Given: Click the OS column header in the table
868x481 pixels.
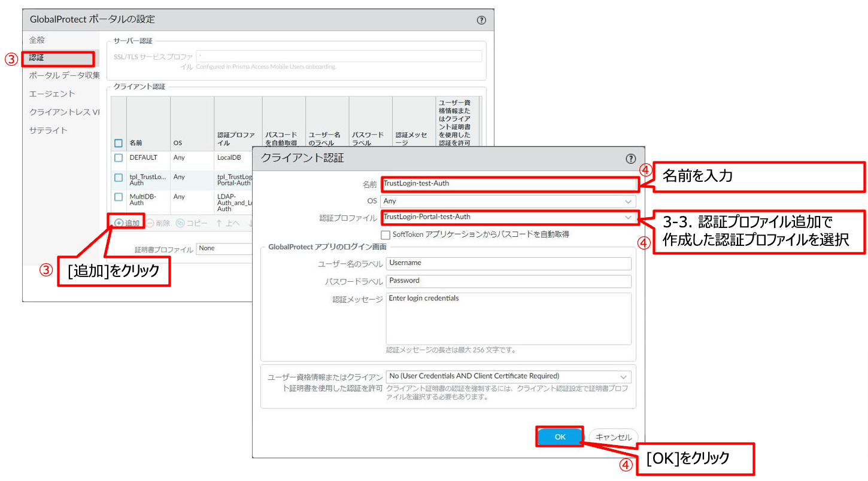Looking at the screenshot, I should pos(178,144).
